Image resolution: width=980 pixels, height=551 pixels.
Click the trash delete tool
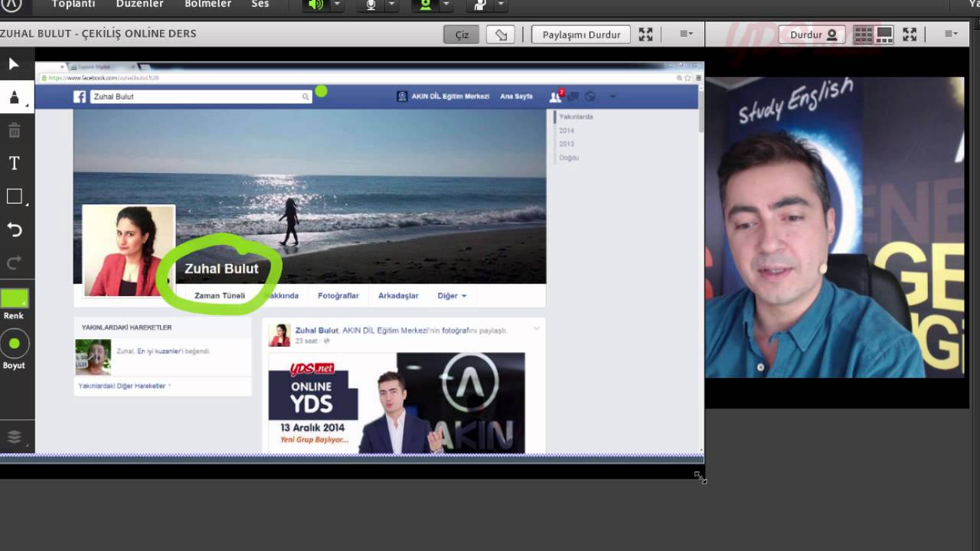(15, 130)
